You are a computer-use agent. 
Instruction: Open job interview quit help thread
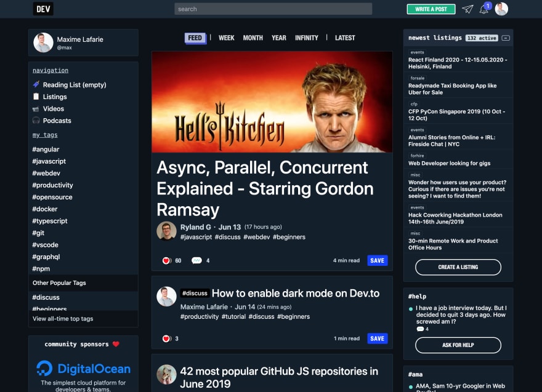pyautogui.click(x=461, y=314)
